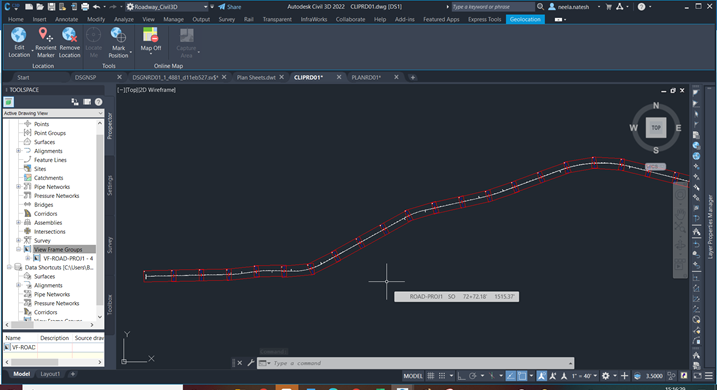Viewport: 717px width, 390px height.
Task: Click the Mark Position tool
Action: coord(118,42)
